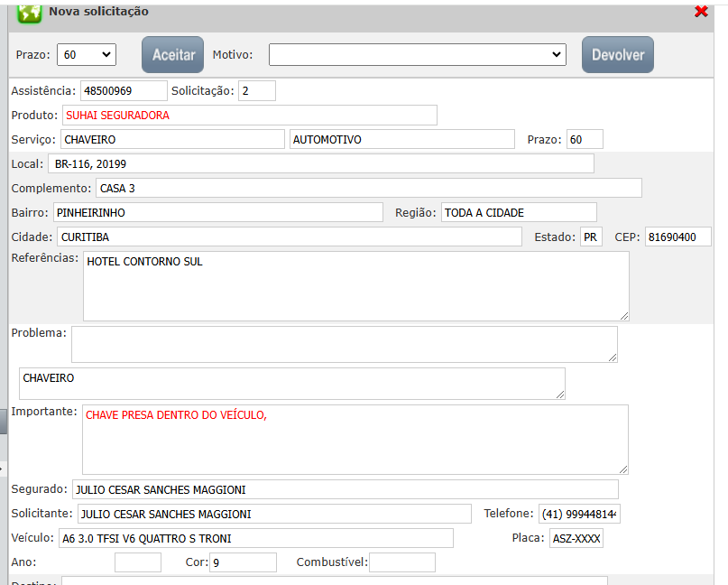Close the Nova solicitação dialog with red X

tap(701, 12)
